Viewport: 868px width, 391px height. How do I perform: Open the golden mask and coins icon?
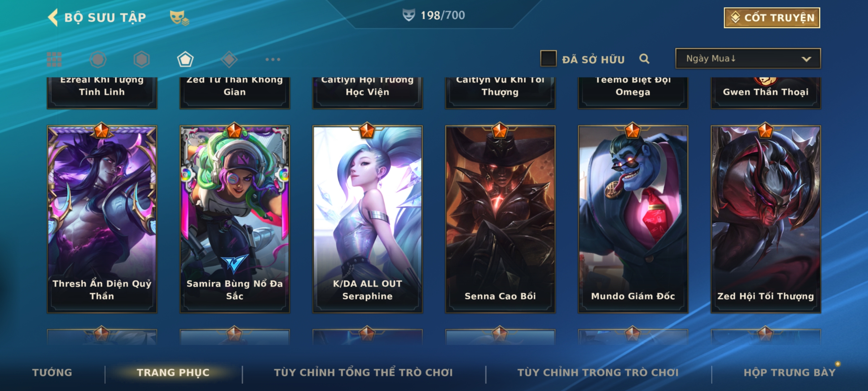point(179,17)
